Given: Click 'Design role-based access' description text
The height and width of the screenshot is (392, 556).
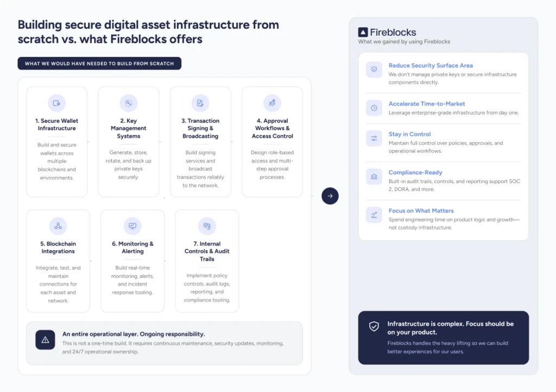Looking at the screenshot, I should point(272,165).
